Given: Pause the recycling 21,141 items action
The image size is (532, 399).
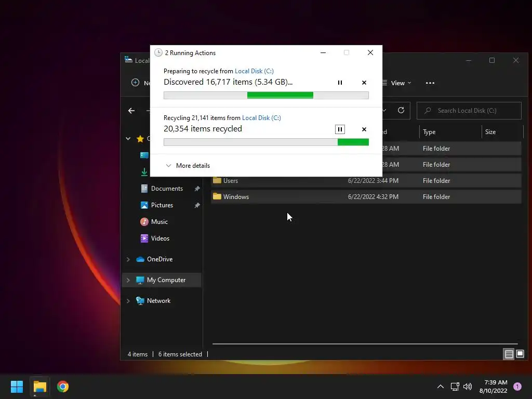Looking at the screenshot, I should tap(340, 129).
